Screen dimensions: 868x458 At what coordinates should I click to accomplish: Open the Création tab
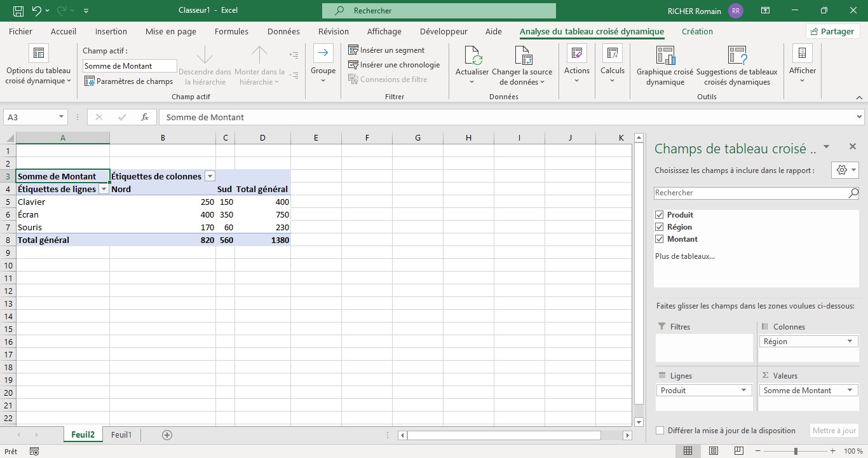pyautogui.click(x=697, y=31)
